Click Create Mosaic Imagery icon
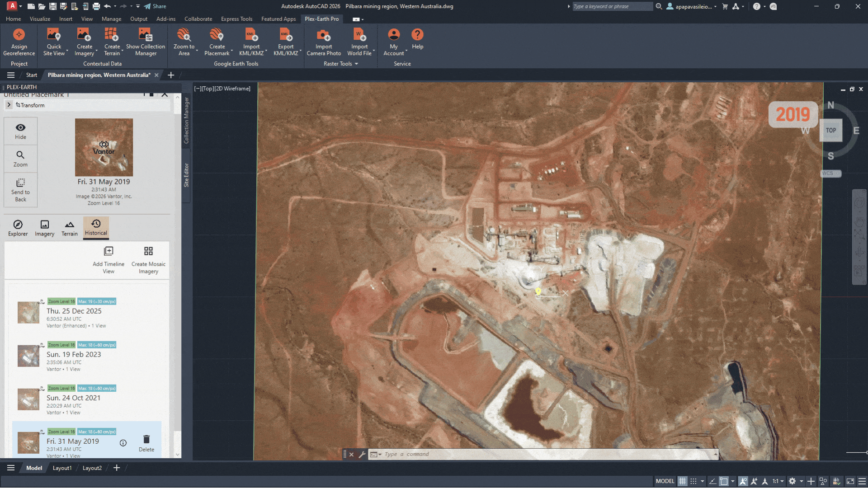Image resolution: width=868 pixels, height=488 pixels. pos(148,251)
